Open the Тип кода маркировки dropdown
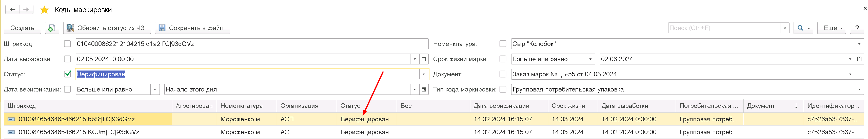 point(859,89)
